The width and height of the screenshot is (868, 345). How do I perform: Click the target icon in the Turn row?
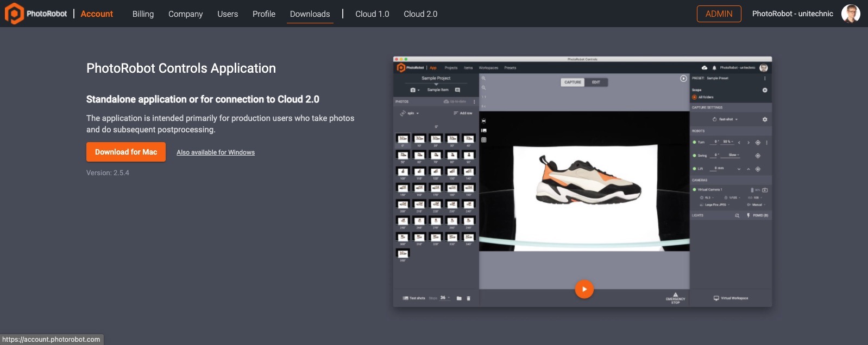758,143
